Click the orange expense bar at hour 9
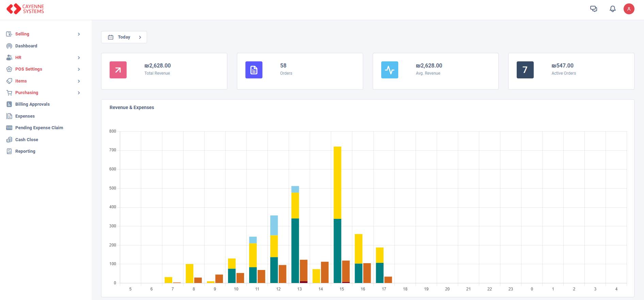644x300 pixels. pos(219,279)
